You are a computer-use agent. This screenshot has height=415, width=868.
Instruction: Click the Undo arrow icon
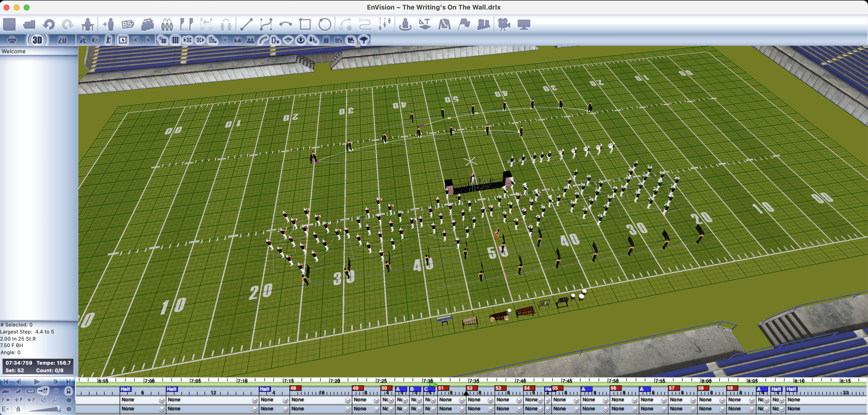(x=49, y=25)
